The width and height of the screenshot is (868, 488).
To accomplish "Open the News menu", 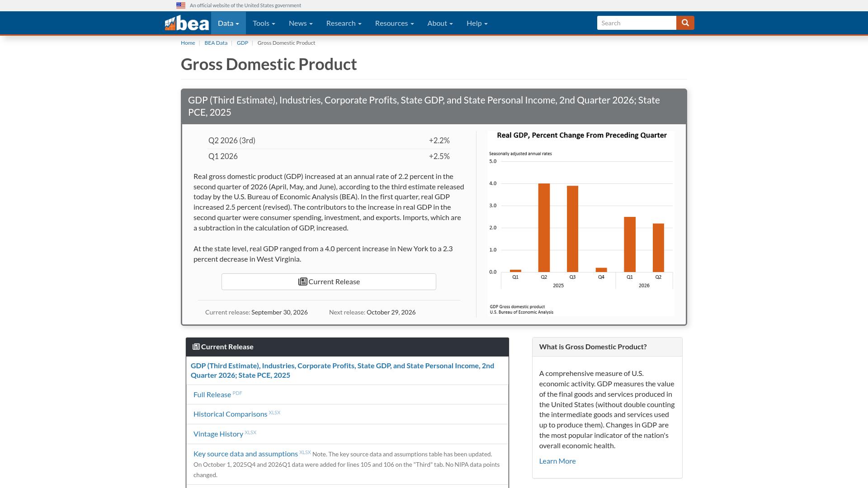I will (x=301, y=23).
